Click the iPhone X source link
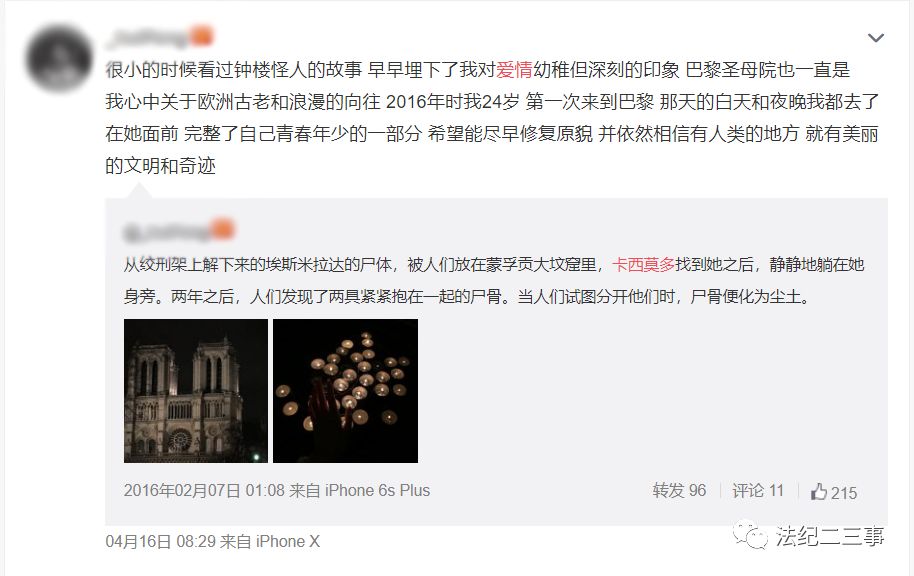Screen dimensions: 914x576 point(288,542)
